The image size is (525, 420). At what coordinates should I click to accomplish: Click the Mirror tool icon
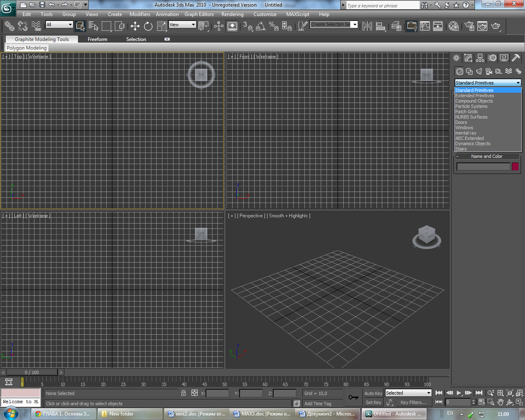[367, 26]
